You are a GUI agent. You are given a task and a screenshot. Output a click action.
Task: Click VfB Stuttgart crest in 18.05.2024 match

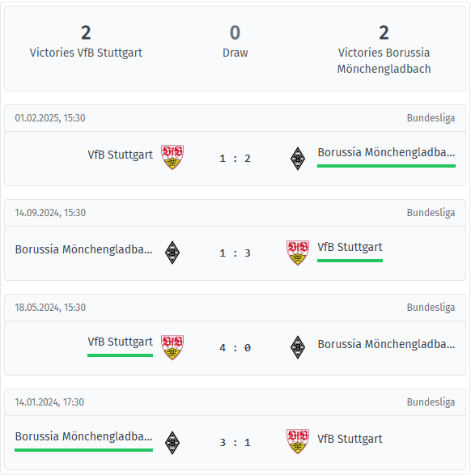(172, 347)
